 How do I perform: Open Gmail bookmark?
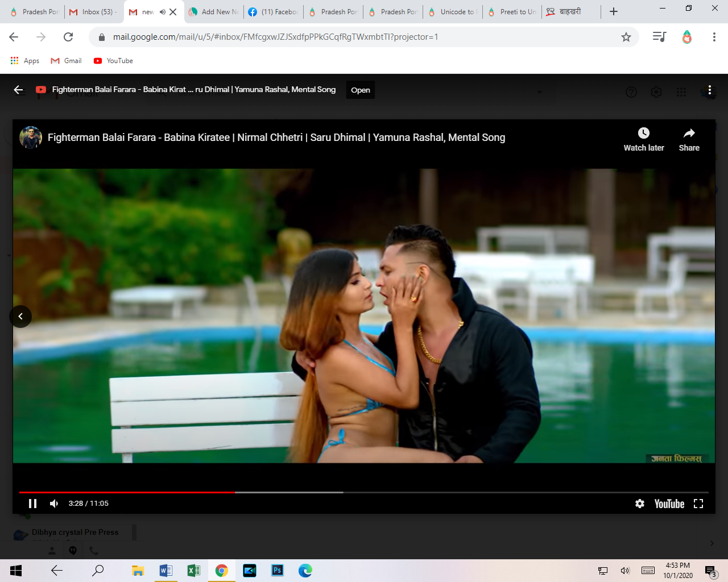[66, 61]
